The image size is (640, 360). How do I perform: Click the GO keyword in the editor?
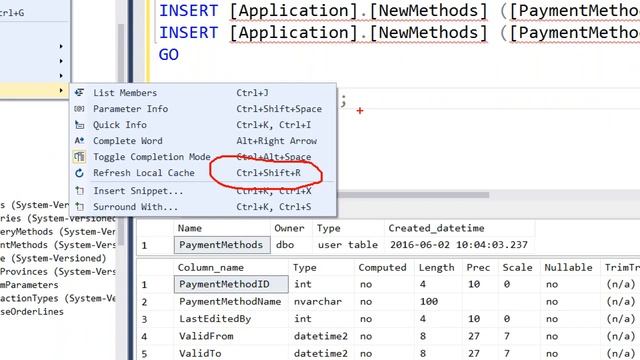tap(169, 54)
